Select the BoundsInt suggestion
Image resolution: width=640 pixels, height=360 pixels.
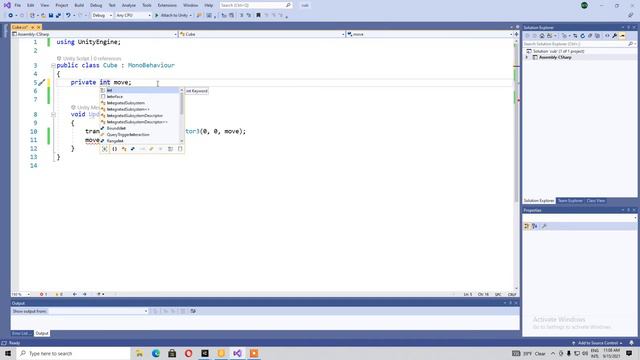pyautogui.click(x=140, y=128)
